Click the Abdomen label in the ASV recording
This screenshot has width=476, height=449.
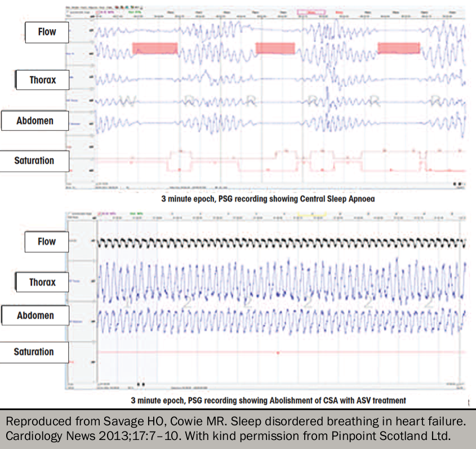pos(35,315)
